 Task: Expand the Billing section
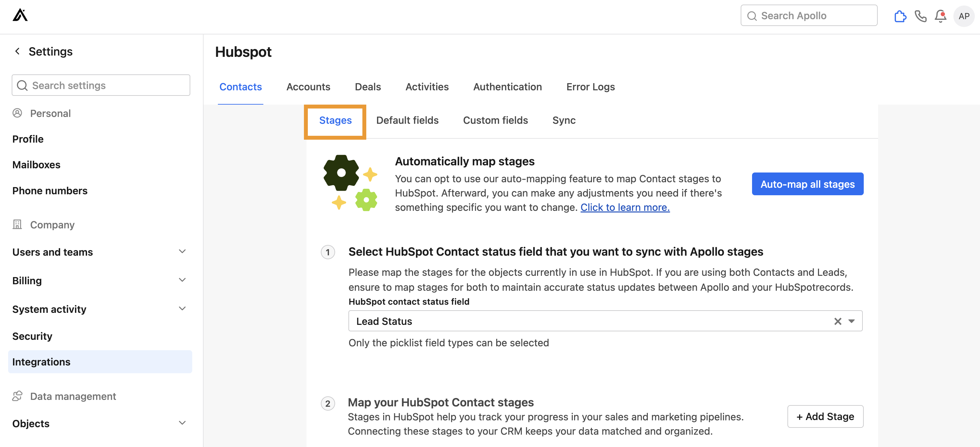[x=182, y=280]
